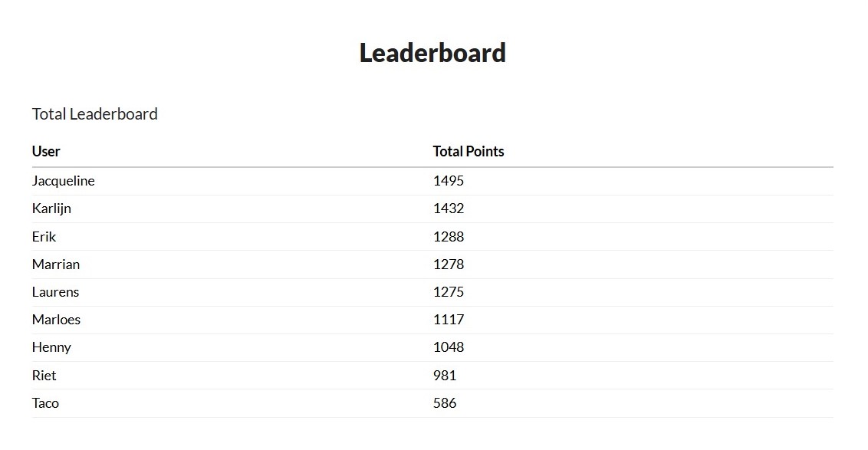Image resolution: width=868 pixels, height=450 pixels.
Task: Click Marloes' total of 1117
Action: coord(449,320)
